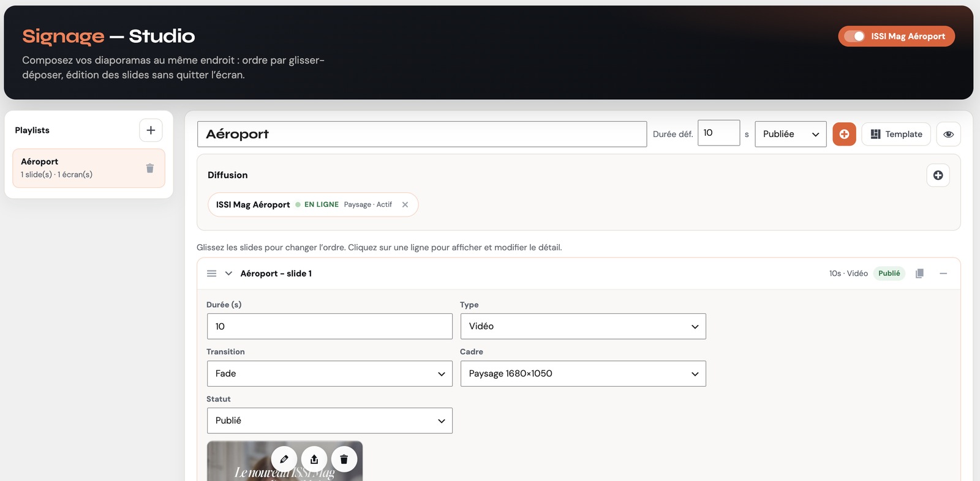Image resolution: width=980 pixels, height=481 pixels.
Task: Remove ISSI Mag Aéroport screen chip
Action: [405, 205]
